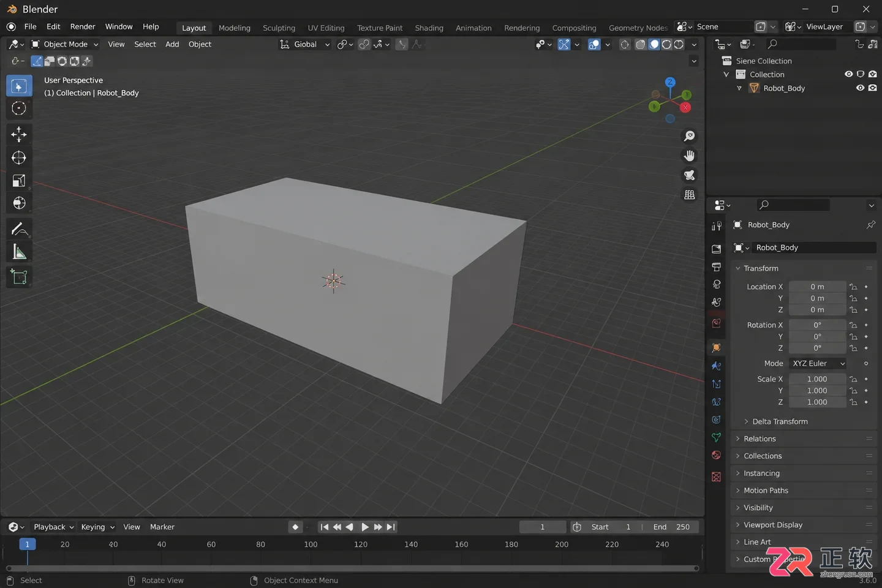Choose the Measure tool
882x588 pixels.
click(19, 252)
